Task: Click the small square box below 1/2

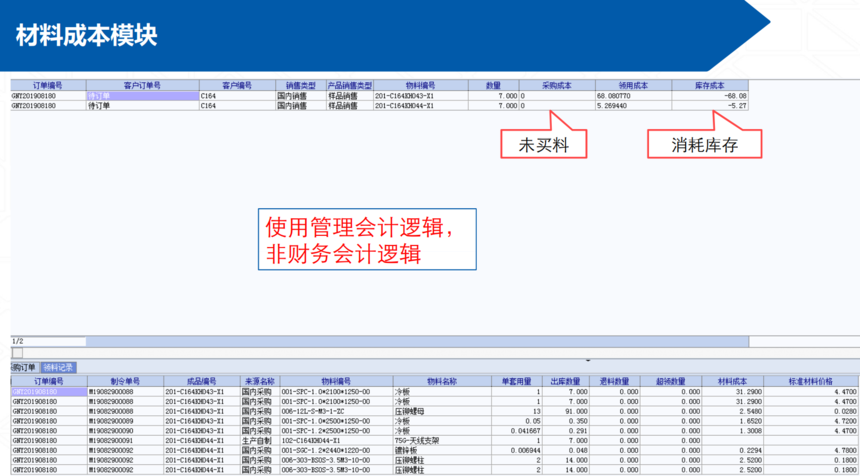Action: (x=17, y=353)
